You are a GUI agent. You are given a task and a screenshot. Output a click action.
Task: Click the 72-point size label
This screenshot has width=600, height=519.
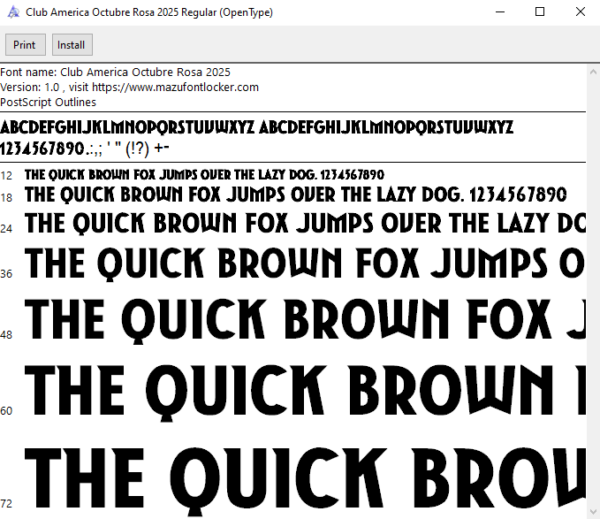[6, 503]
